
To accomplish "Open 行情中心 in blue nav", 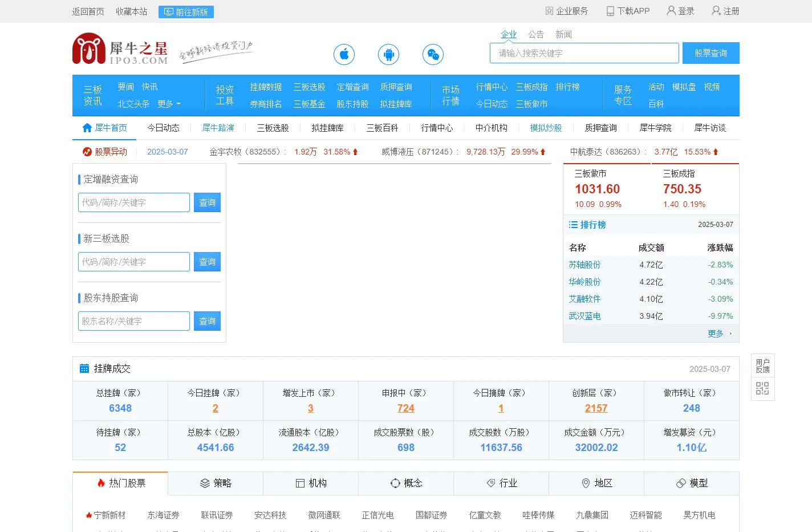I will 492,87.
